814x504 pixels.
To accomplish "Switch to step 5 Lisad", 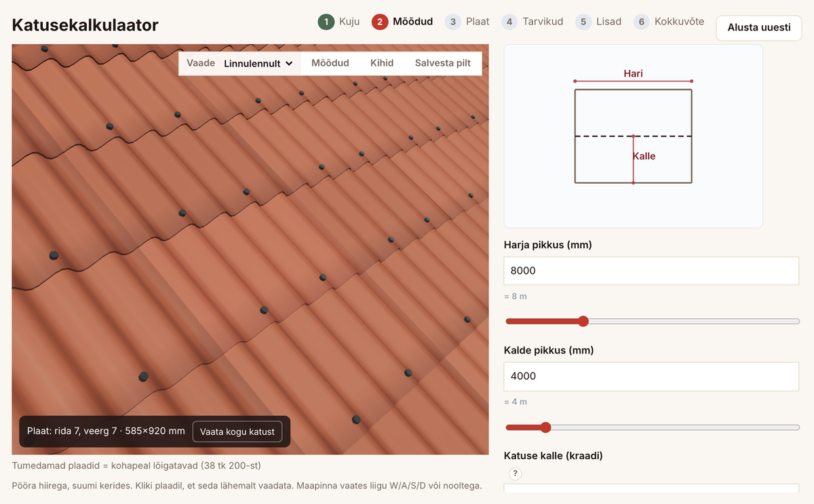I will [598, 22].
